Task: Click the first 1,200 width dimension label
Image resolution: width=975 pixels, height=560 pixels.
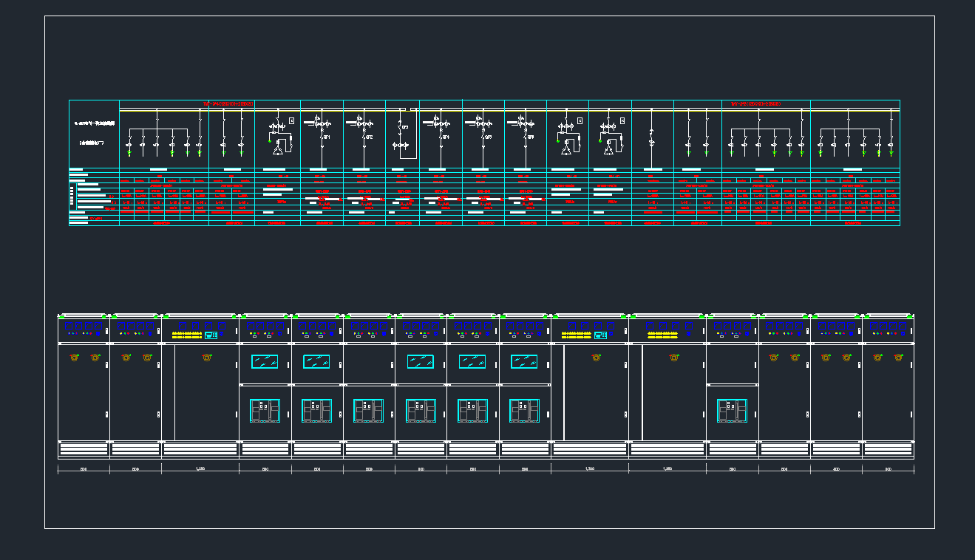Action: [200, 469]
